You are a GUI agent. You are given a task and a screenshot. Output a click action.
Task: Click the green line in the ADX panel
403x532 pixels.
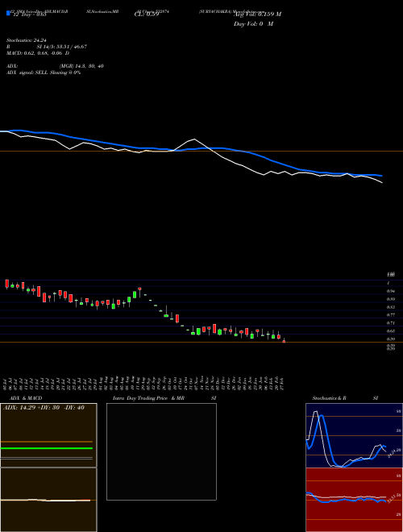pos(47,448)
